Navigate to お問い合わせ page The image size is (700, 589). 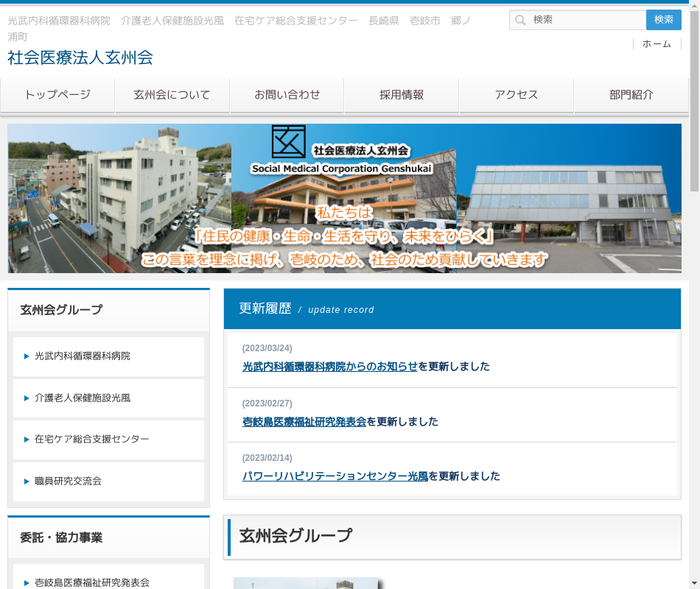coord(287,95)
